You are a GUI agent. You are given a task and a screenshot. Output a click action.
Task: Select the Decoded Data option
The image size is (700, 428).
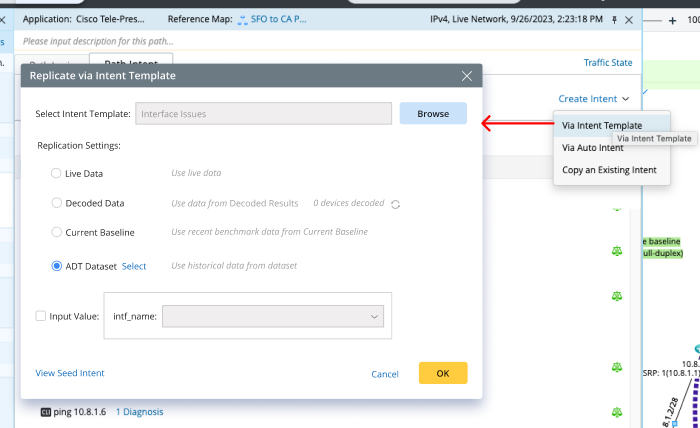pos(57,203)
